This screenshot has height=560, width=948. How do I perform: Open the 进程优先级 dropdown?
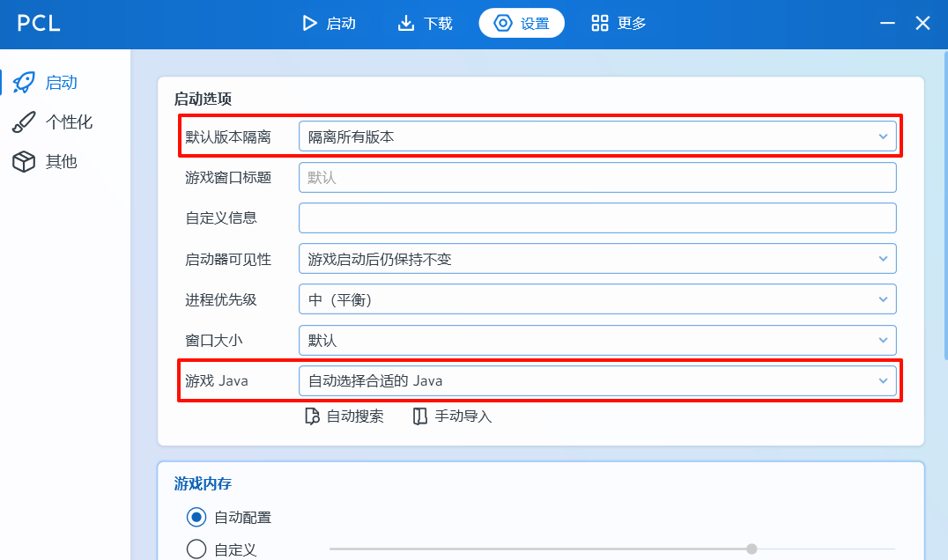pos(597,299)
